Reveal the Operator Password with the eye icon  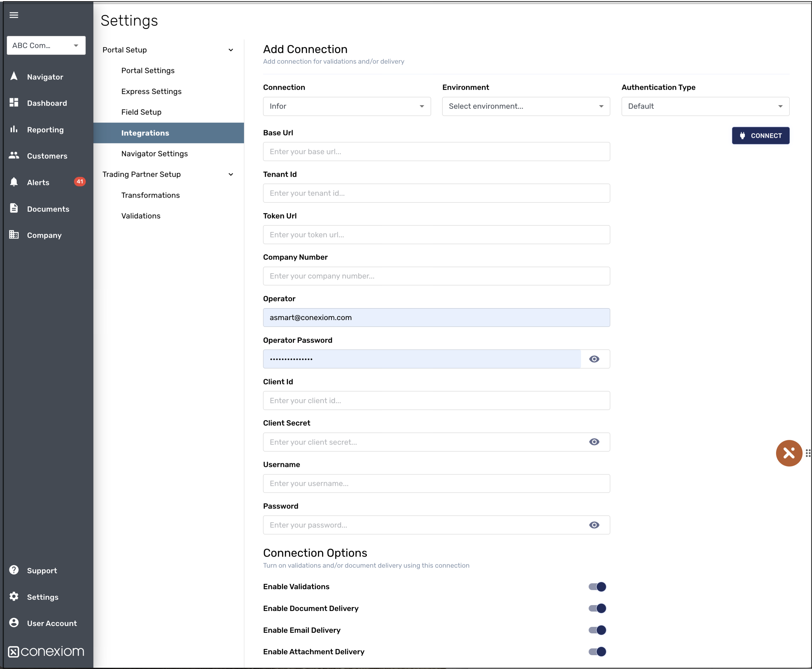[x=594, y=359]
